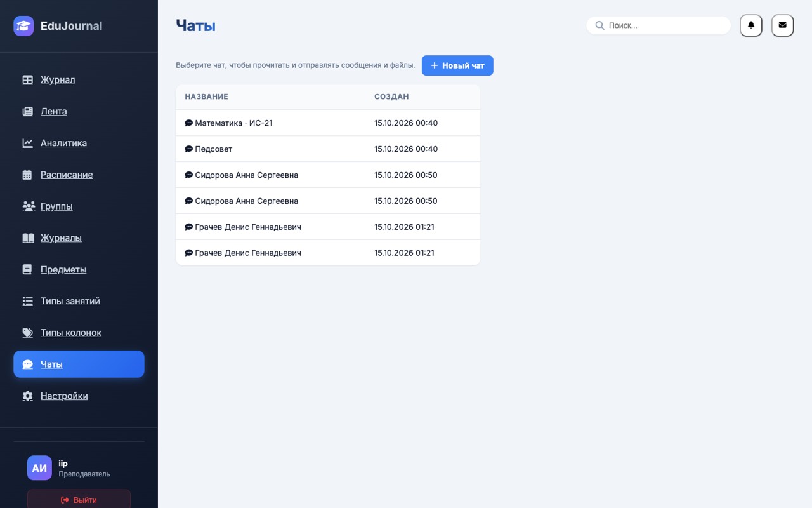This screenshot has width=812, height=508.
Task: Click the magnifier icon in search
Action: click(599, 25)
